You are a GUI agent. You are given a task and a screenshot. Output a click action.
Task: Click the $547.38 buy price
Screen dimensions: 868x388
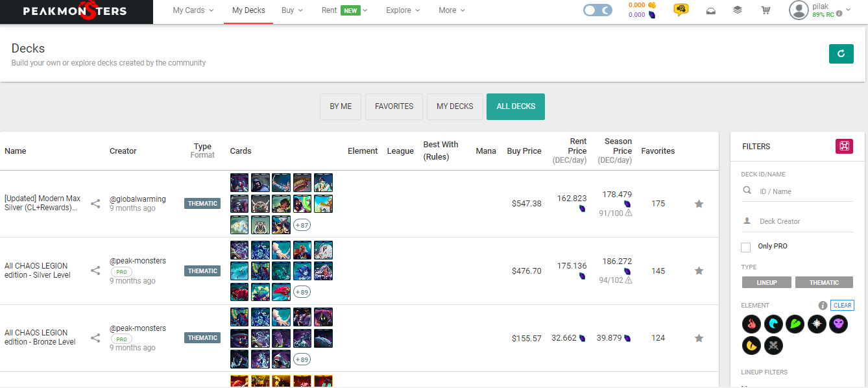[x=526, y=204]
